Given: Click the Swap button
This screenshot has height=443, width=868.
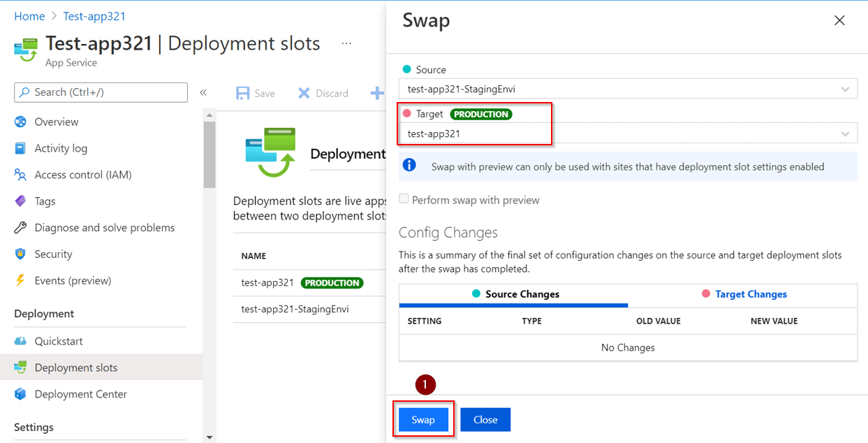Looking at the screenshot, I should pyautogui.click(x=423, y=420).
